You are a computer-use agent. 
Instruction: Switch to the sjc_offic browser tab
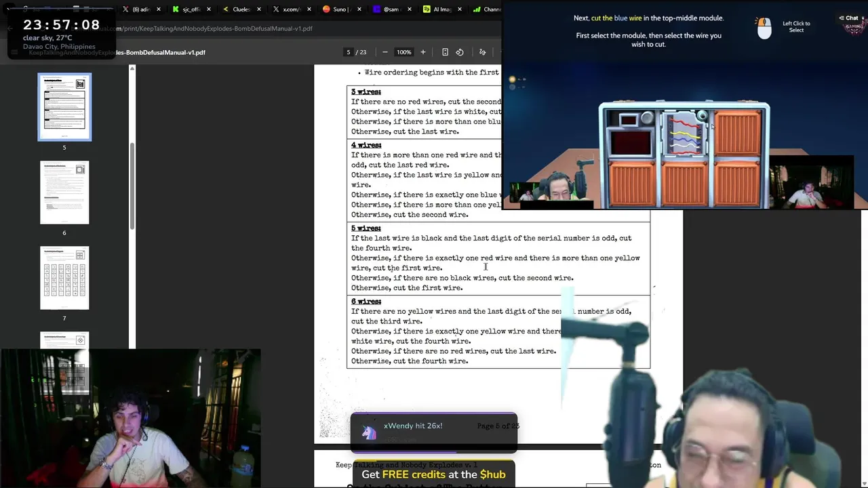pyautogui.click(x=191, y=9)
